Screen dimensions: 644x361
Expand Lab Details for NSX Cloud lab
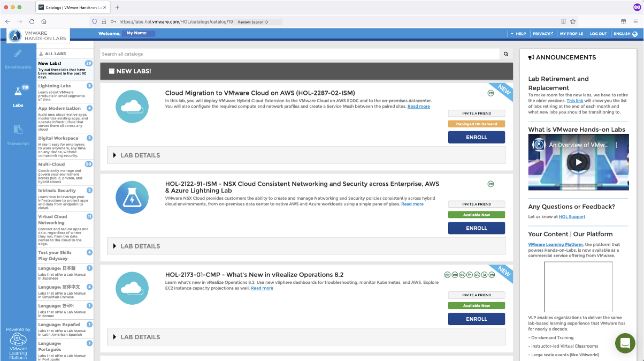pyautogui.click(x=306, y=246)
